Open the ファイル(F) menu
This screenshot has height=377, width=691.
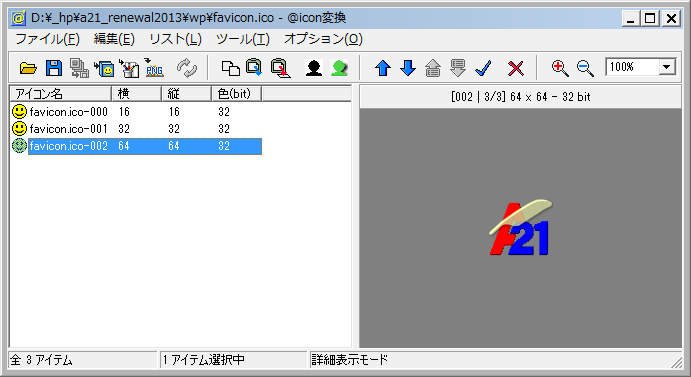(48, 39)
